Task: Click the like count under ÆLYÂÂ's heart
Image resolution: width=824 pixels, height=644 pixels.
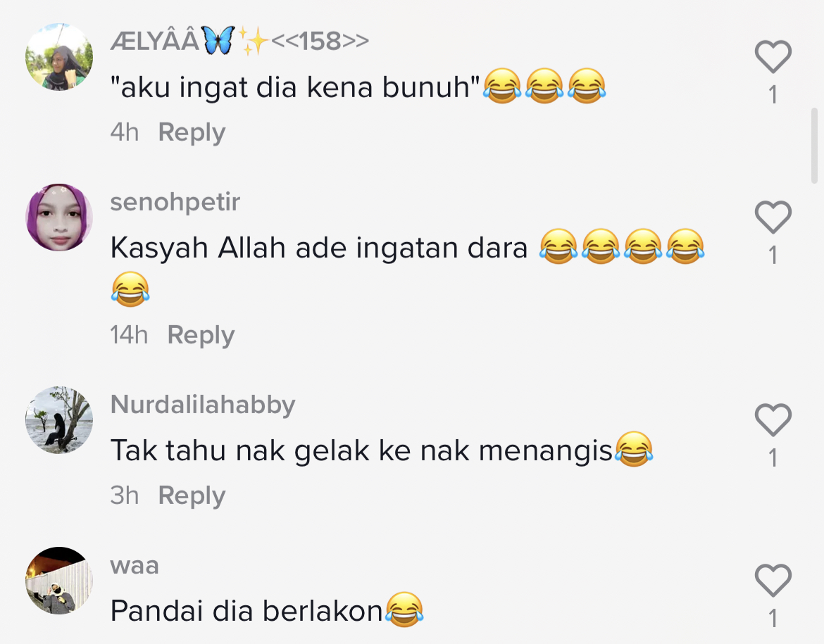Action: click(773, 95)
